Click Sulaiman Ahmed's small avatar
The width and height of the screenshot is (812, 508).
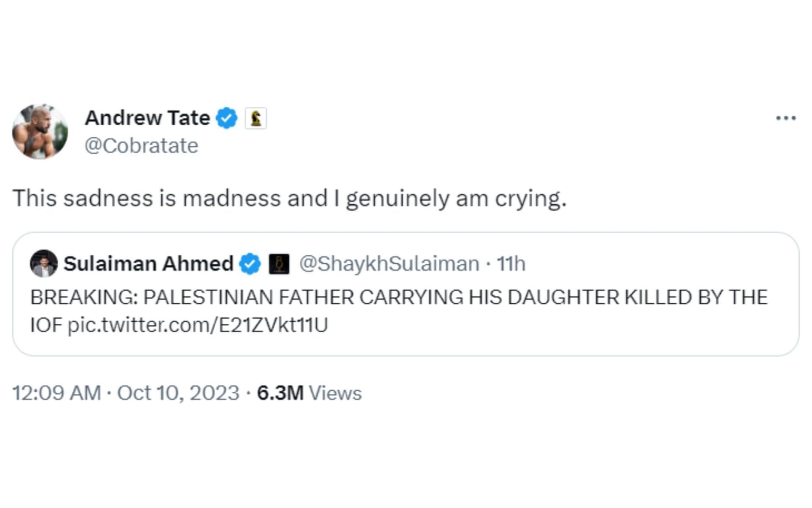tap(43, 263)
